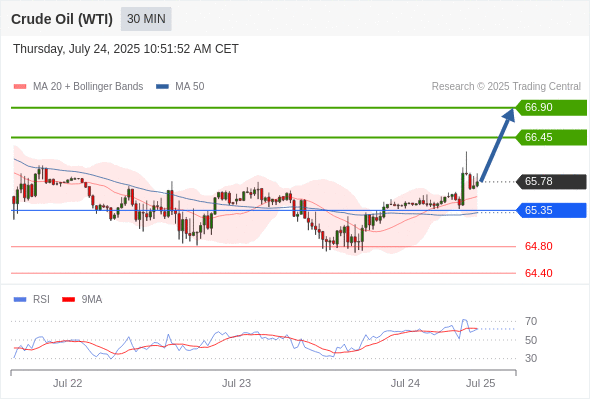The width and height of the screenshot is (590, 400).
Task: Click the 9MA red legend swatch
Action: click(x=68, y=300)
